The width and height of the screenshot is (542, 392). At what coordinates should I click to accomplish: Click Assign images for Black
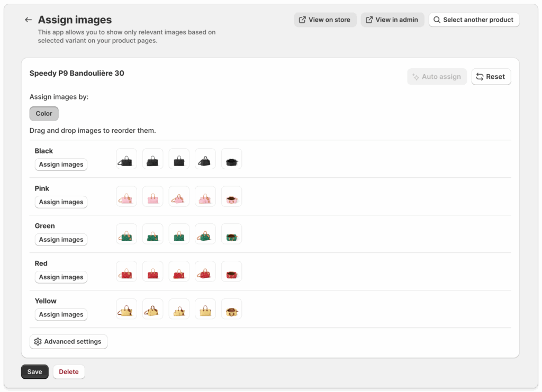[x=61, y=165]
